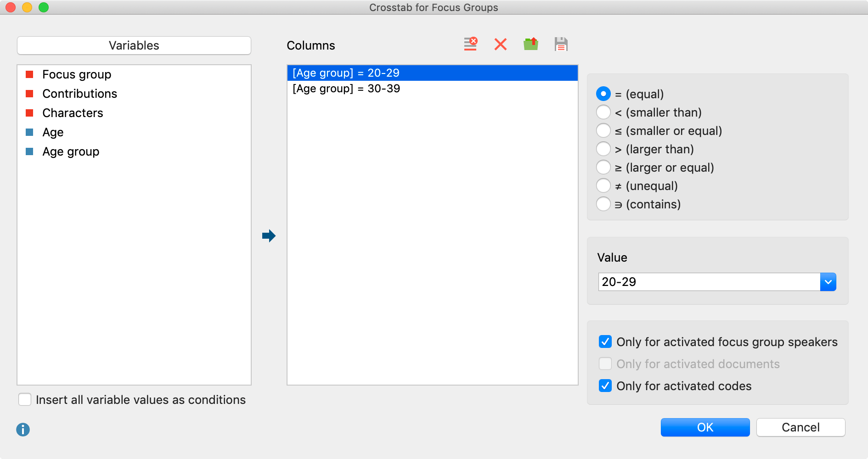868x459 pixels.
Task: Select the [Age group] = 30-39 condition
Action: 433,89
